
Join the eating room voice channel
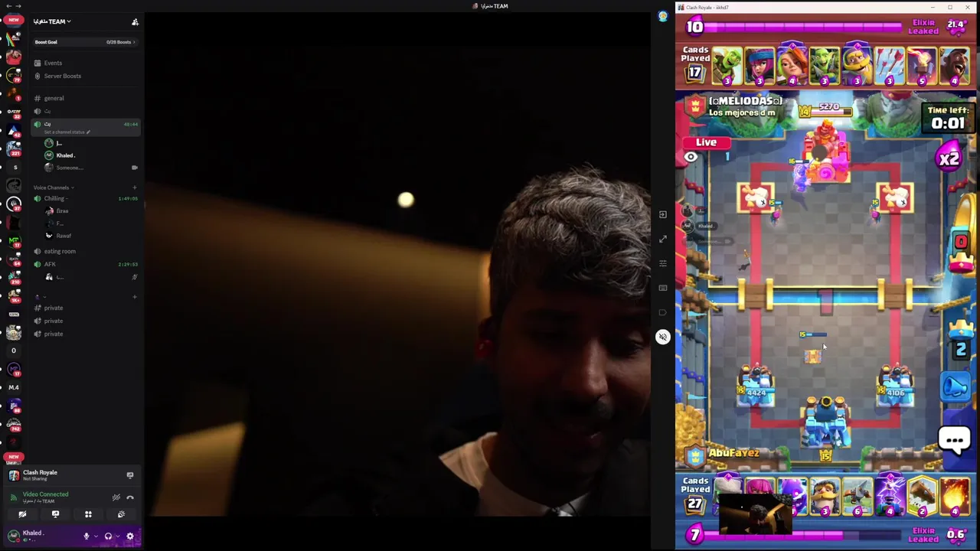pos(59,251)
